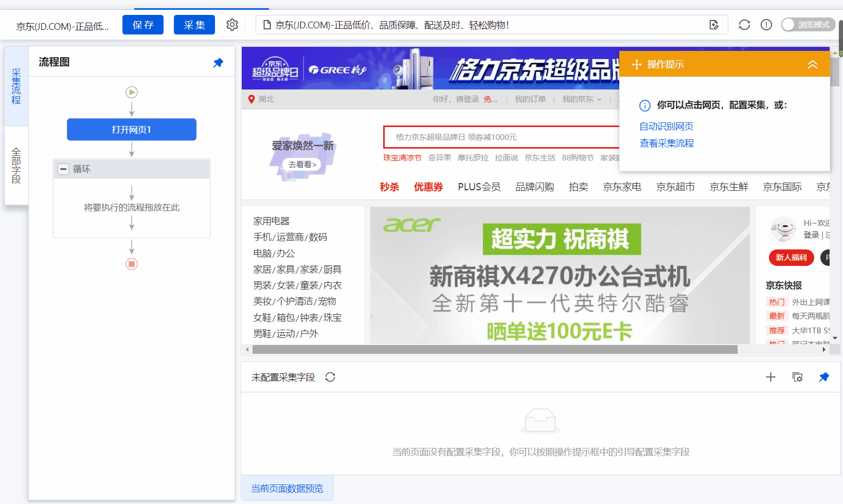The height and width of the screenshot is (504, 843).
Task: Refresh the 未配置采集字段 list icon
Action: 330,377
